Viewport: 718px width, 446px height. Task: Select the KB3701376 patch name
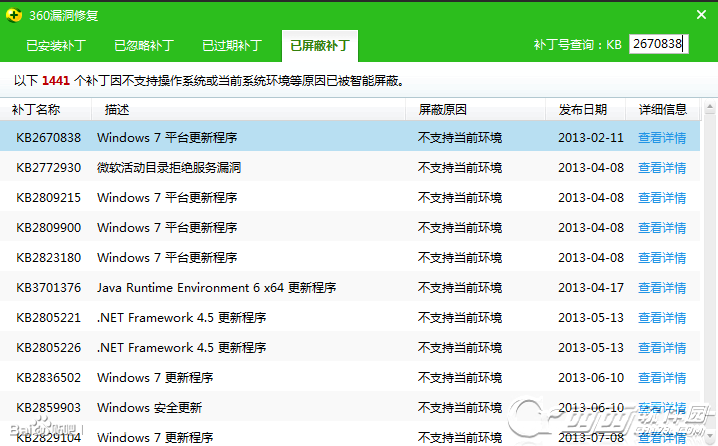(x=49, y=288)
